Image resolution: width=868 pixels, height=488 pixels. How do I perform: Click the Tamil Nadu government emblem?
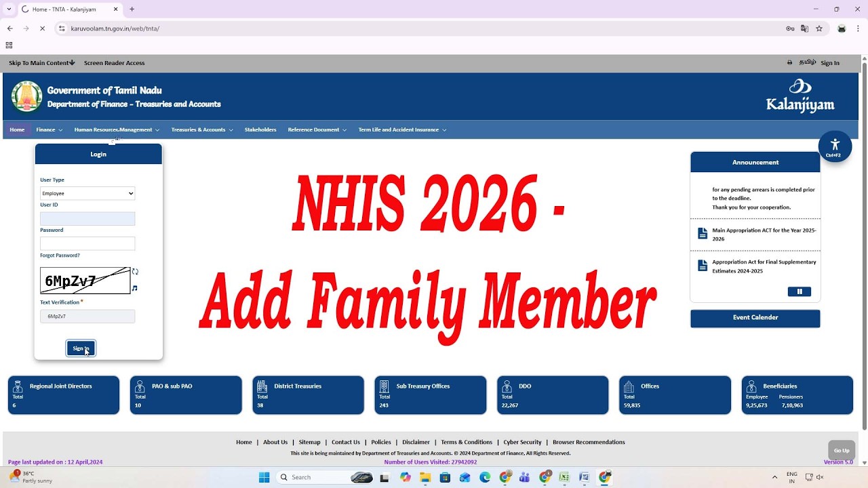tap(26, 96)
